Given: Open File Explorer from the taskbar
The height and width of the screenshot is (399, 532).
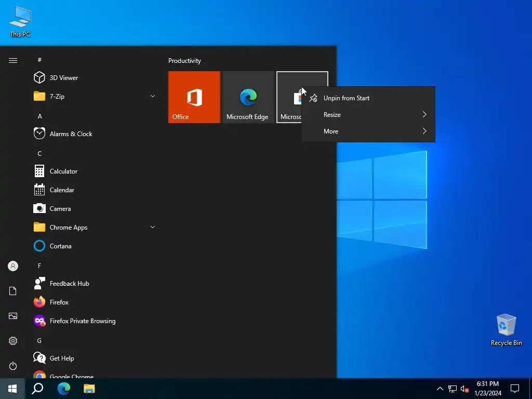Looking at the screenshot, I should (89, 389).
